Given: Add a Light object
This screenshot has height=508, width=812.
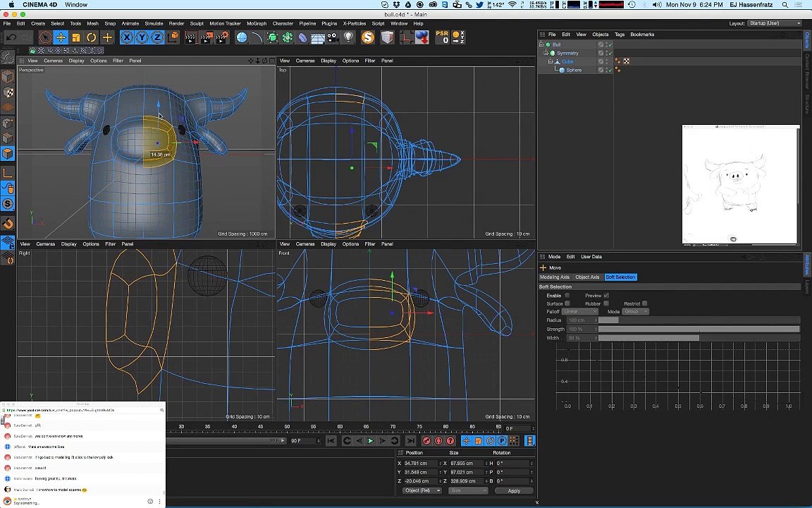Looking at the screenshot, I should click(x=348, y=37).
